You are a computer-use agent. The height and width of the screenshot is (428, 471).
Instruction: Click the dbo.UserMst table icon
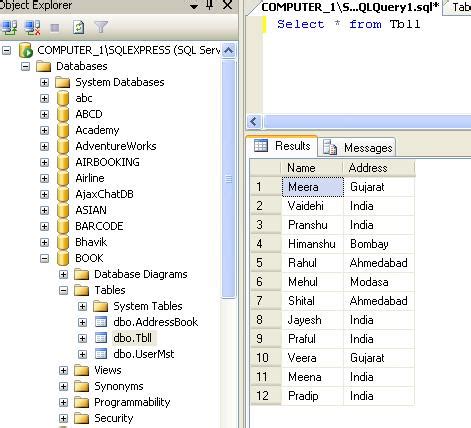click(x=101, y=354)
